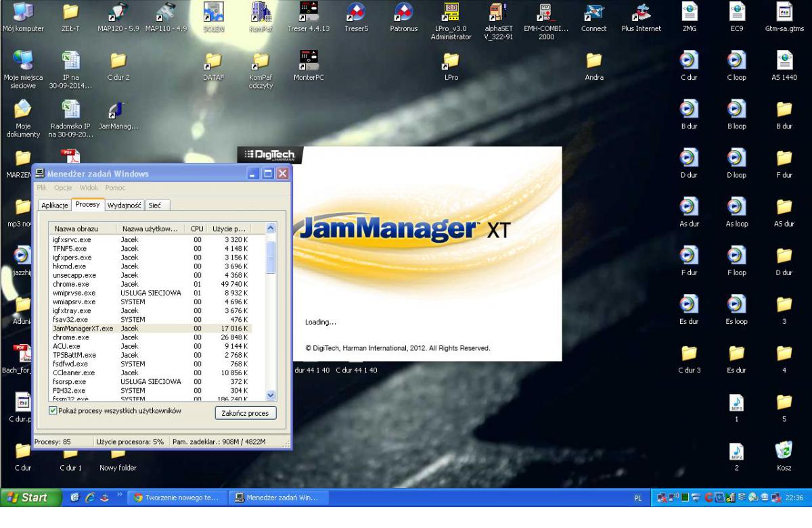Click the 22:36 taskbar clock
This screenshot has width=812, height=528.
pyautogui.click(x=794, y=498)
